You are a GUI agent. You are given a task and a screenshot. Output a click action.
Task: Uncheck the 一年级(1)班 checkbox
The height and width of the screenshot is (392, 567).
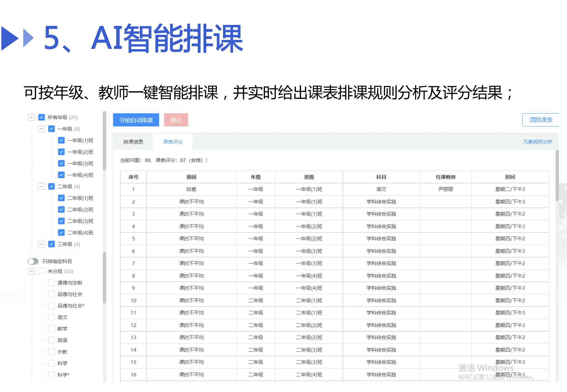point(61,140)
